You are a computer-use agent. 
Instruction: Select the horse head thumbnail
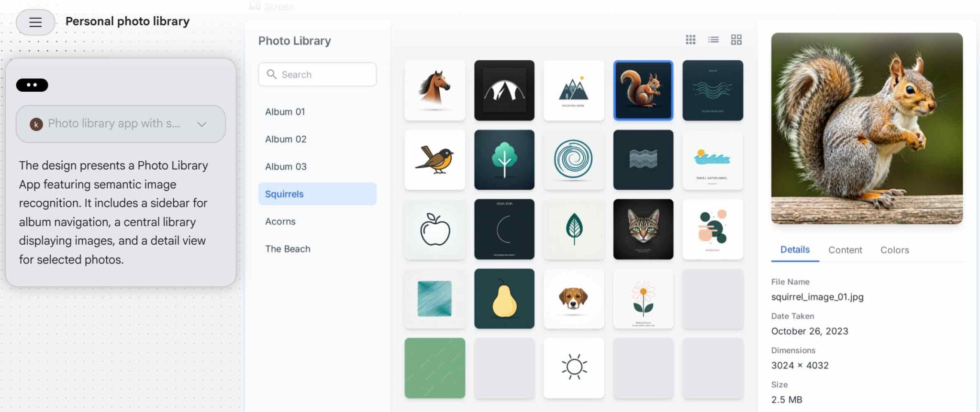tap(435, 90)
